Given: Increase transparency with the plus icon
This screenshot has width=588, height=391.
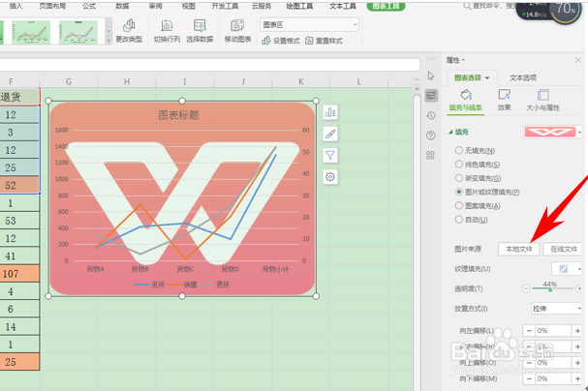Looking at the screenshot, I should (579, 288).
